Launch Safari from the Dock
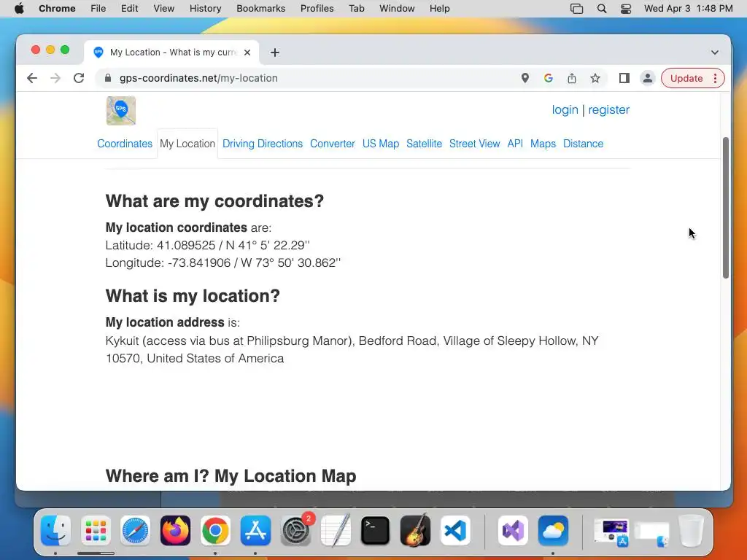This screenshot has height=560, width=747. (135, 531)
